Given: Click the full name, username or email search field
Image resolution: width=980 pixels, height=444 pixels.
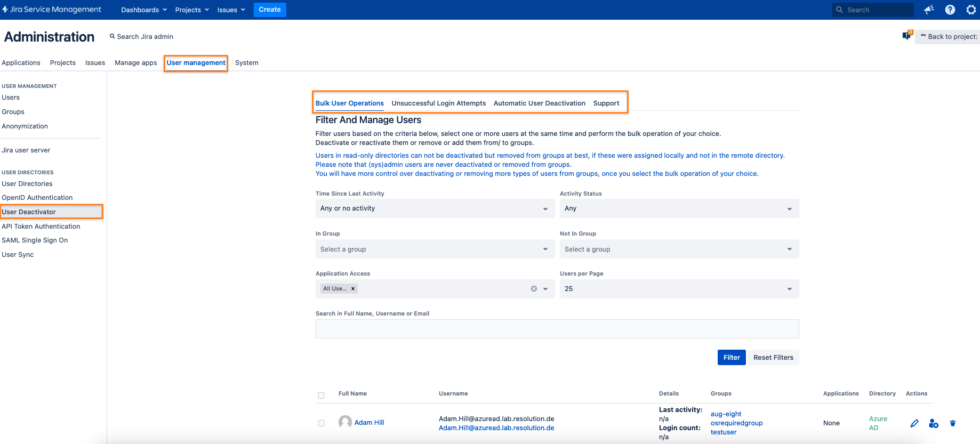Looking at the screenshot, I should pyautogui.click(x=557, y=329).
